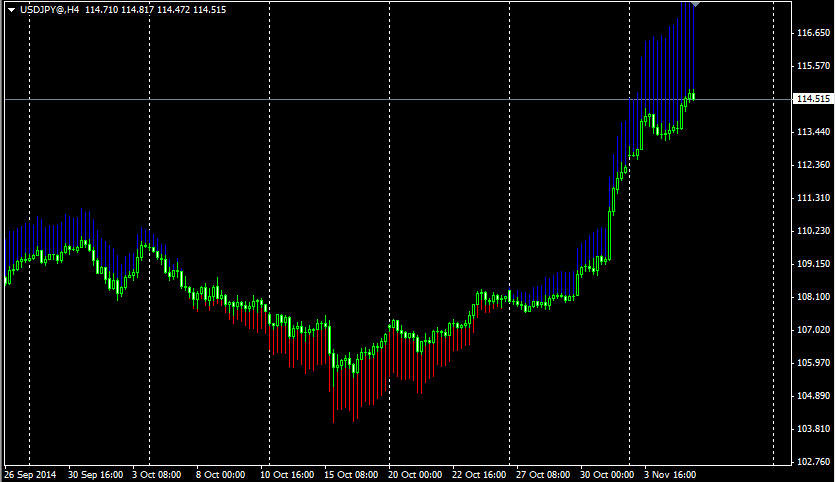Open the chart menu triangle beside USDJPY
This screenshot has height=482, width=836.
click(11, 10)
